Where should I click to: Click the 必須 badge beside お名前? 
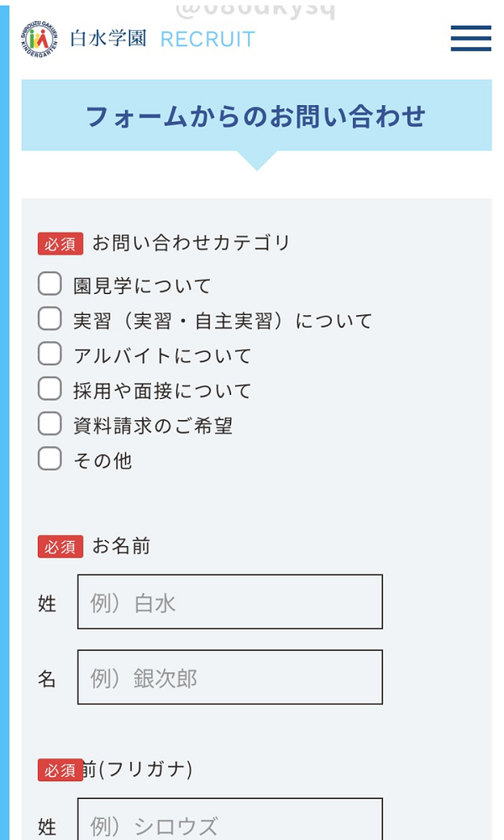coord(60,547)
